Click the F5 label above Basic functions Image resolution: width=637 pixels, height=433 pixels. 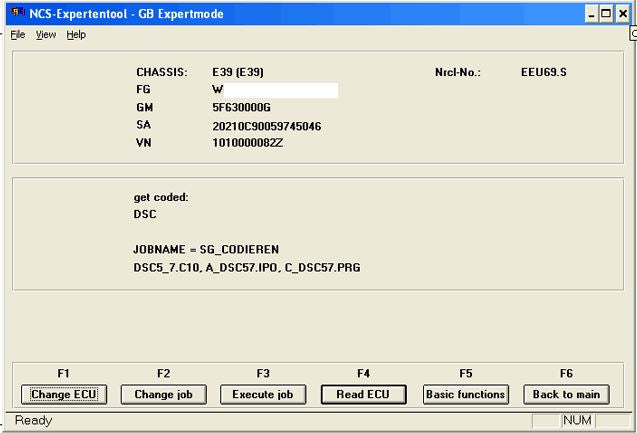click(x=466, y=373)
